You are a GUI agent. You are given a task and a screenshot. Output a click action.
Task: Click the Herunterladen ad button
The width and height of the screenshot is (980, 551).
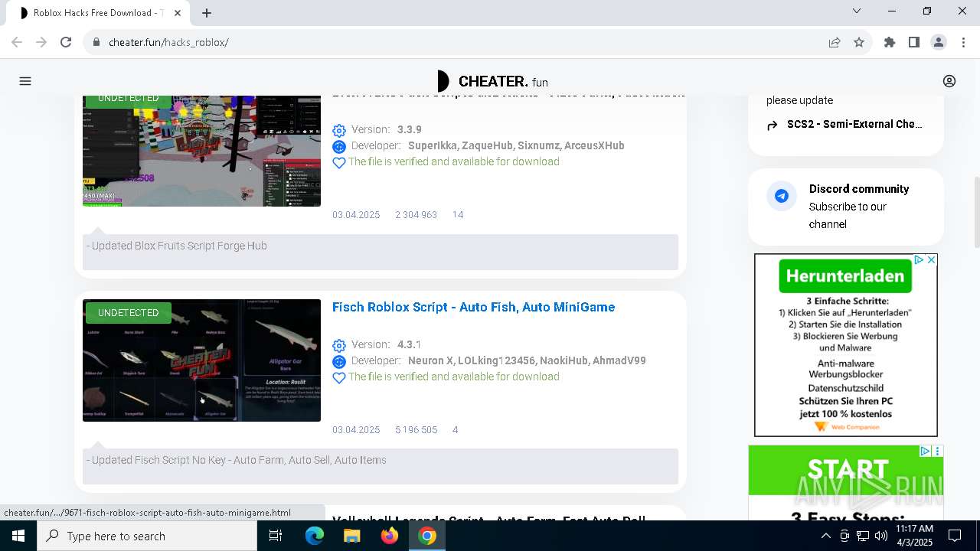pyautogui.click(x=845, y=276)
